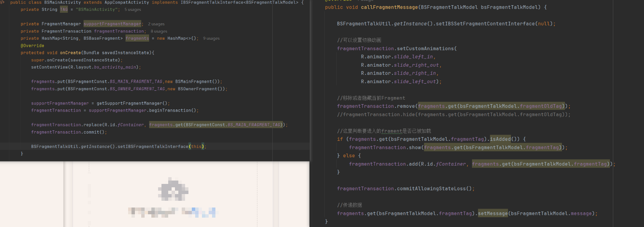Screen dimensions: 644x227
Task: Open the blurred blue link text below the icon
Action: (199, 212)
